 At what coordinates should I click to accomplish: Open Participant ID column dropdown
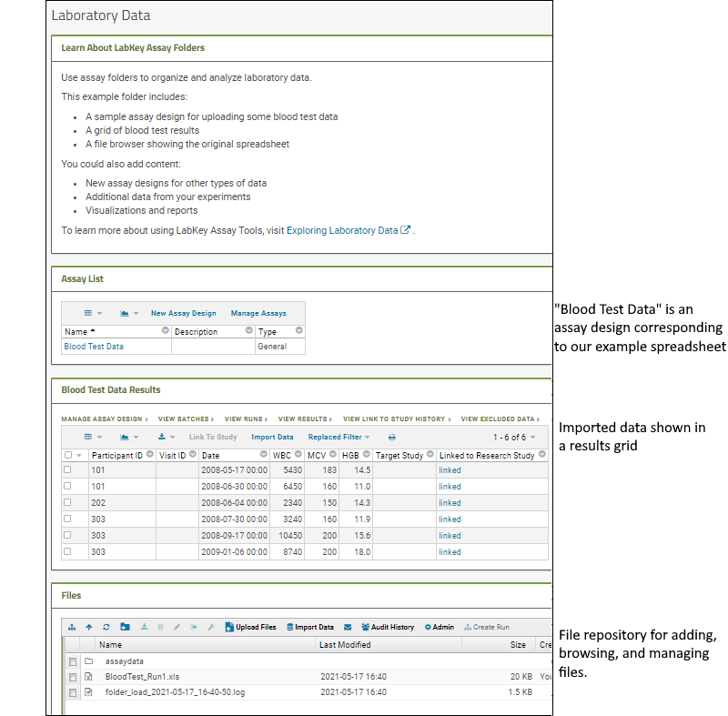click(150, 454)
